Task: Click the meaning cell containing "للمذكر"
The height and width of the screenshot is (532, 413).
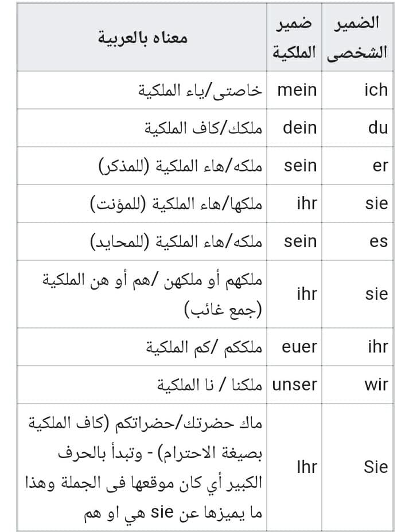Action: coord(142,166)
